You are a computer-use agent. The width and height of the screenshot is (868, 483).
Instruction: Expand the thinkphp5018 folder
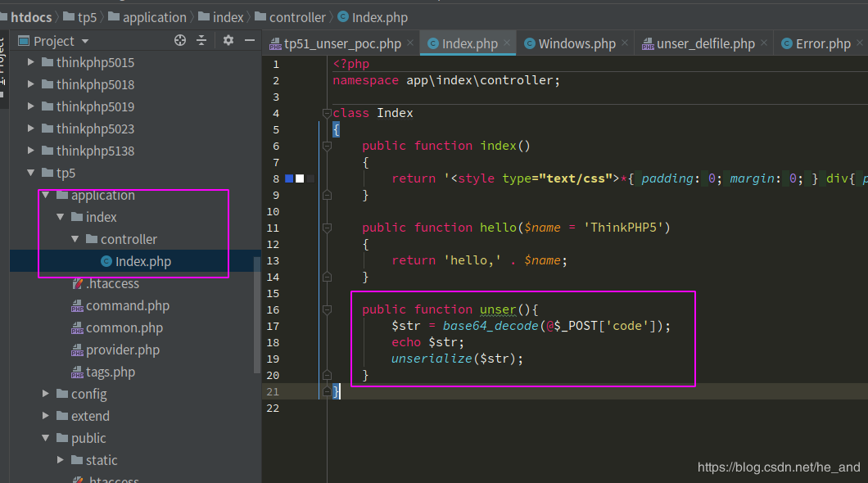click(31, 84)
